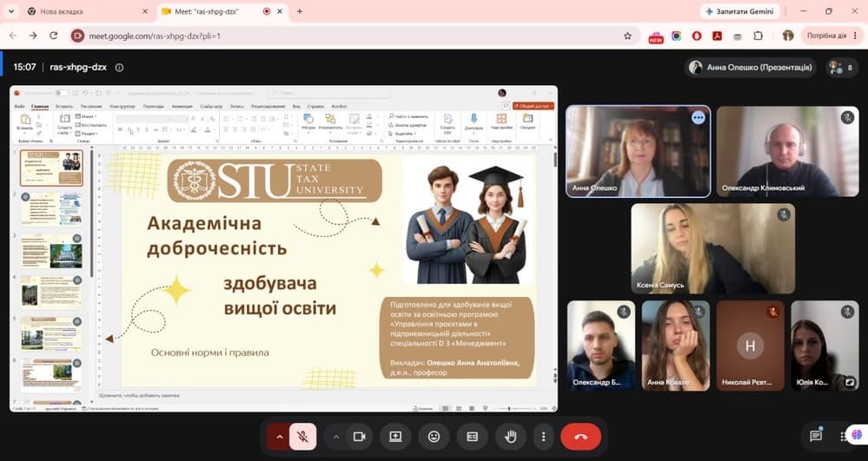Open the people icon showing 8 participants

pyautogui.click(x=842, y=68)
